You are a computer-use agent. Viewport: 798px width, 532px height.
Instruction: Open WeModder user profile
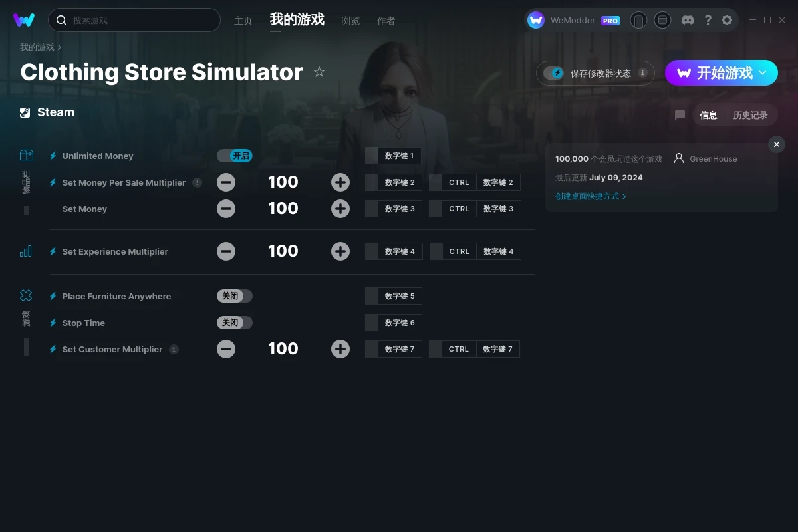[x=573, y=20]
